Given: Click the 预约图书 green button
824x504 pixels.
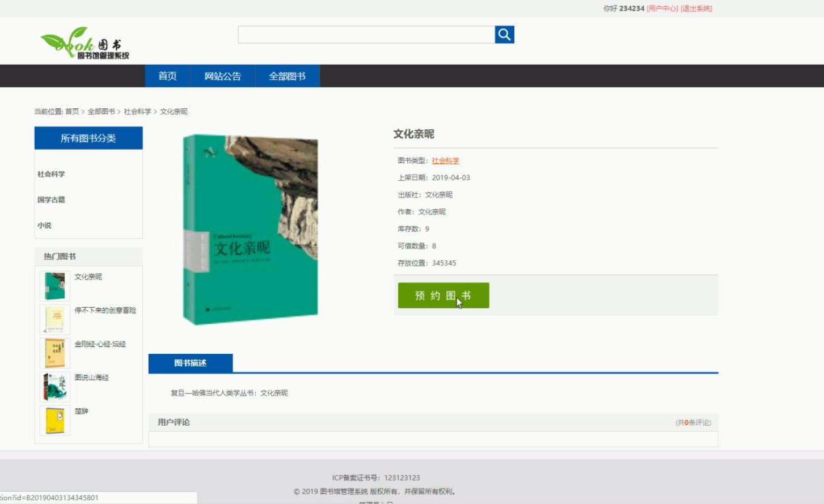Looking at the screenshot, I should pos(443,295).
